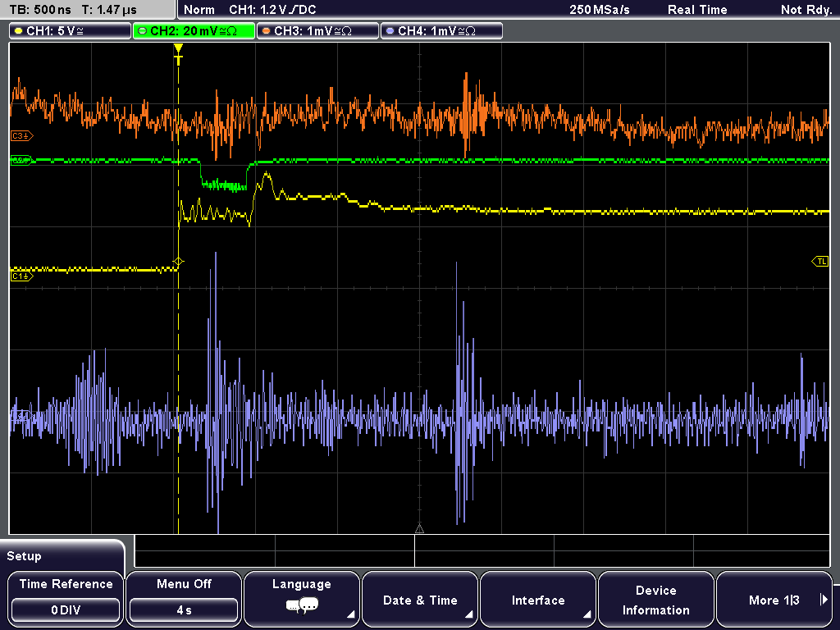This screenshot has width=840, height=630.
Task: Open Device Information
Action: tap(655, 598)
